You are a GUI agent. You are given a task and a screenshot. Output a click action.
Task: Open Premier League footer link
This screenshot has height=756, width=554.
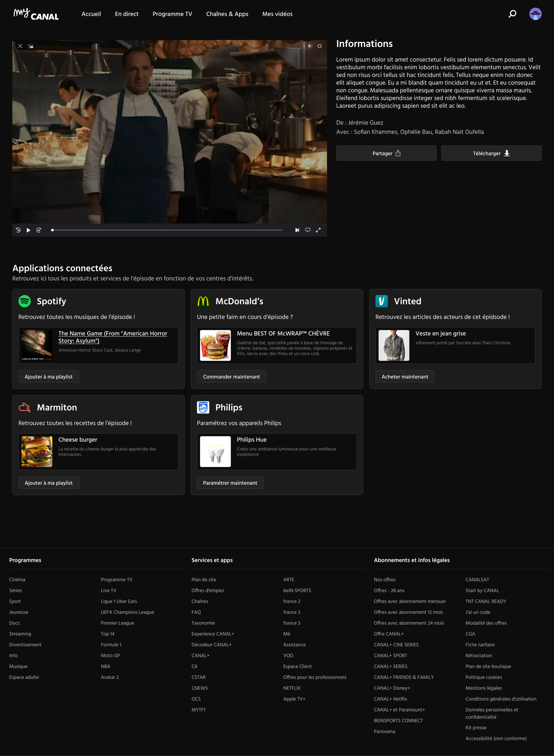click(x=117, y=623)
